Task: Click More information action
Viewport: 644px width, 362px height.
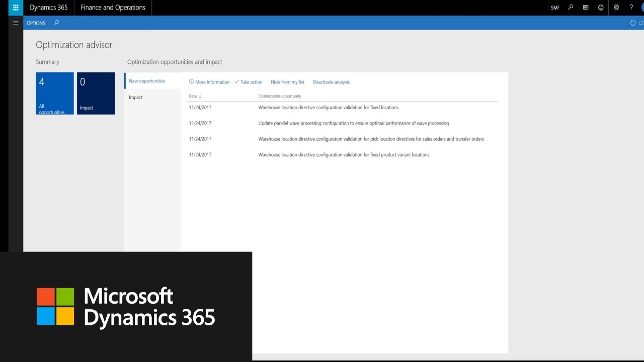Action: tap(209, 82)
